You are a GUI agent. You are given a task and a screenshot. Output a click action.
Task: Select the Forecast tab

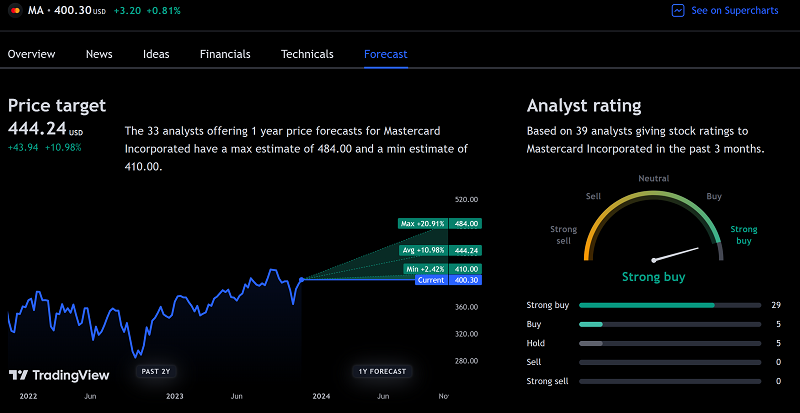(386, 54)
